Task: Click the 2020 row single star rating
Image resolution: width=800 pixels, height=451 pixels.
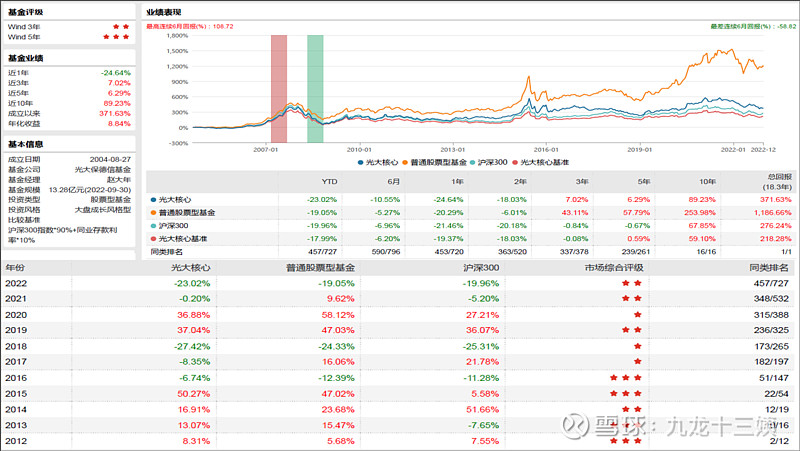Action: click(638, 315)
